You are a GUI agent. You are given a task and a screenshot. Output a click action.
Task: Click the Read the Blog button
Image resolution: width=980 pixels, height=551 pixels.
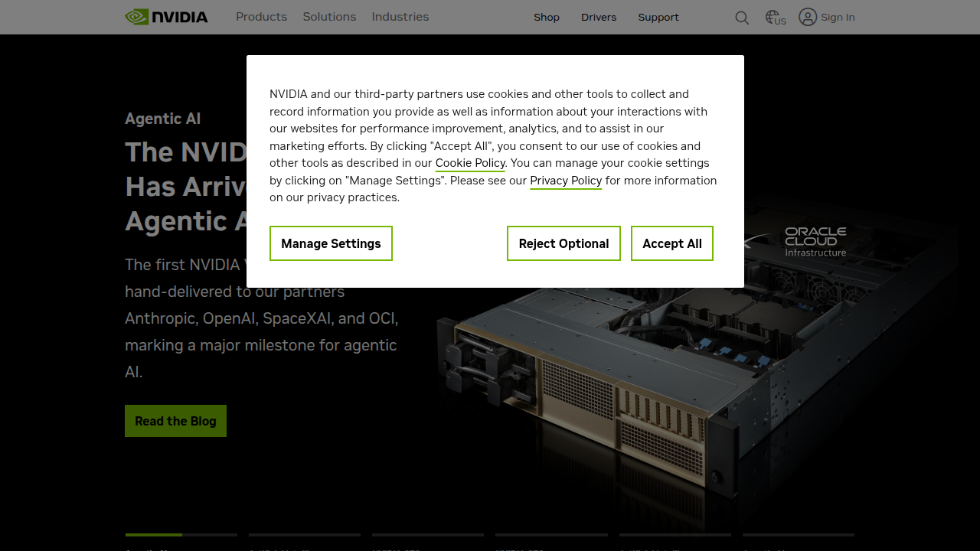175,421
